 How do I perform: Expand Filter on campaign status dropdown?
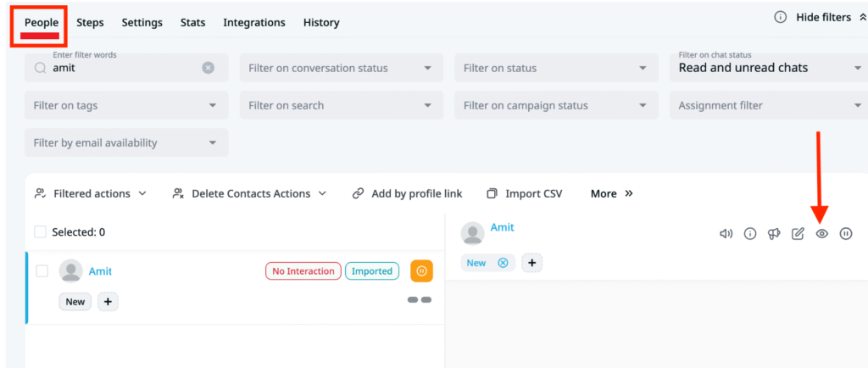coord(556,106)
